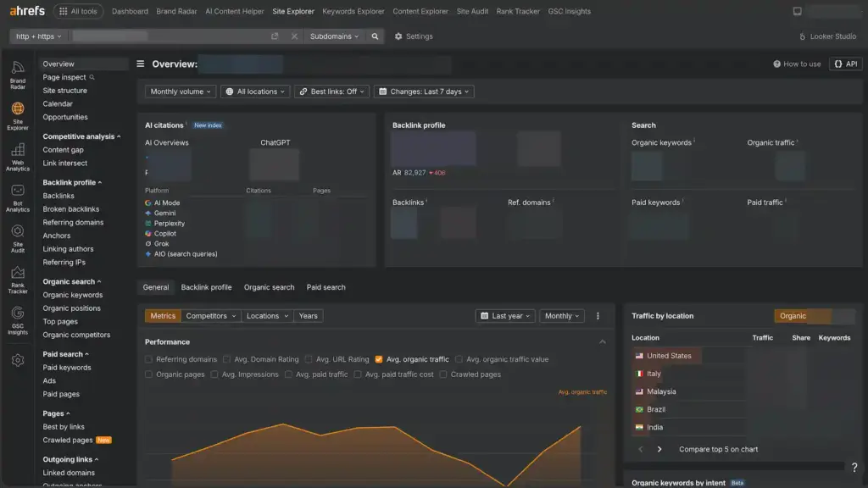This screenshot has height=488, width=868.
Task: Enable Referring domains checkbox
Action: (148, 359)
